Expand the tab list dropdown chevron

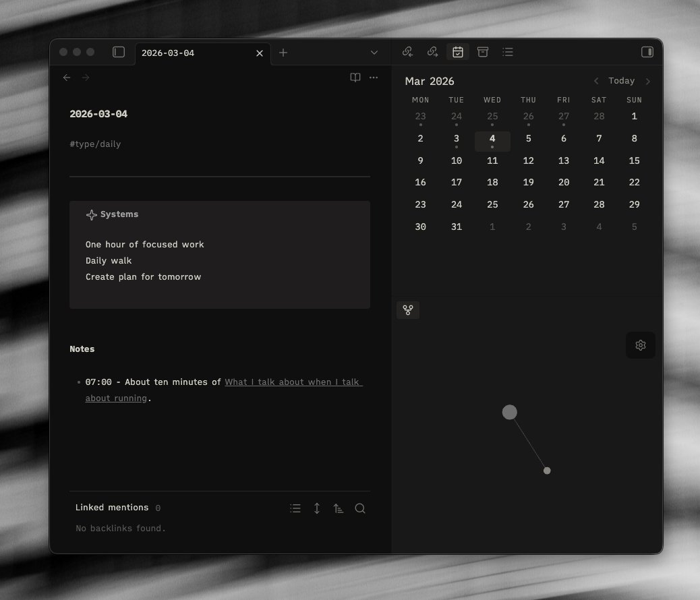tap(374, 53)
